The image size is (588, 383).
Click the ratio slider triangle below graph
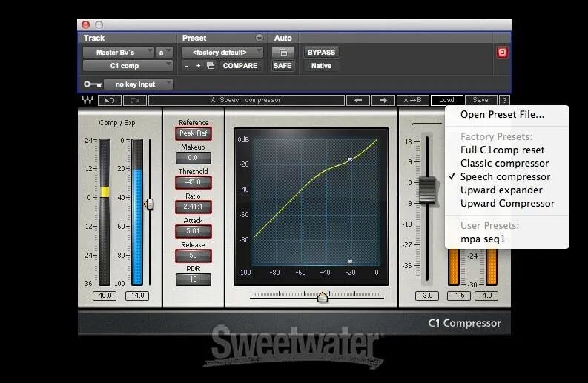[x=323, y=297]
